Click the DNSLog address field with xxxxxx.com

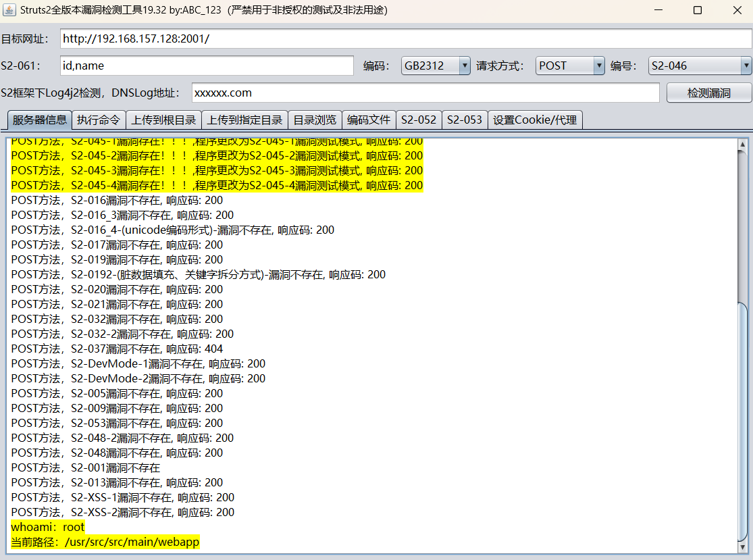coord(425,93)
